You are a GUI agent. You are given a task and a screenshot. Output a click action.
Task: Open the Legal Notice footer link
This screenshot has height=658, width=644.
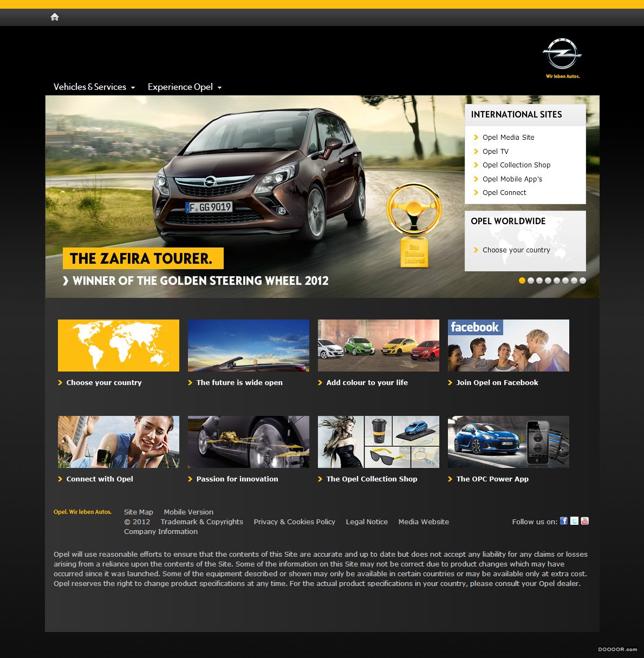coord(367,522)
